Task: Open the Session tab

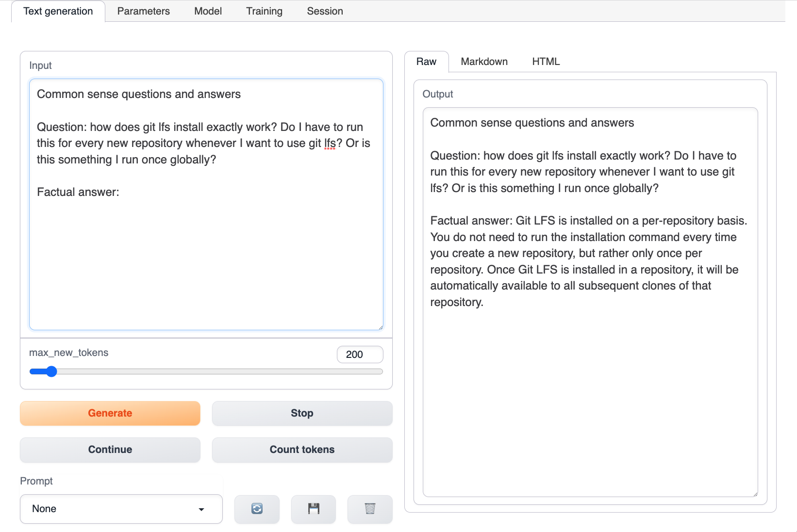Action: click(x=325, y=11)
